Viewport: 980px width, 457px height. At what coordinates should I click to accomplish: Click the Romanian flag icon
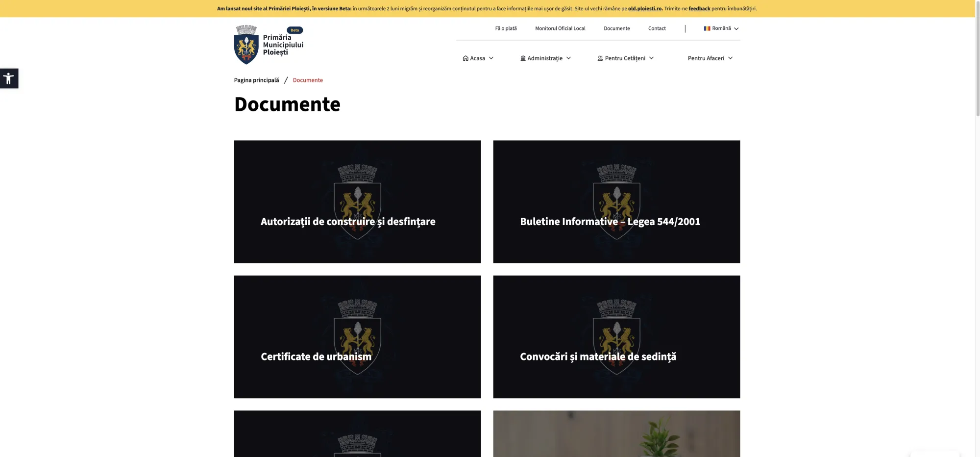click(x=707, y=28)
